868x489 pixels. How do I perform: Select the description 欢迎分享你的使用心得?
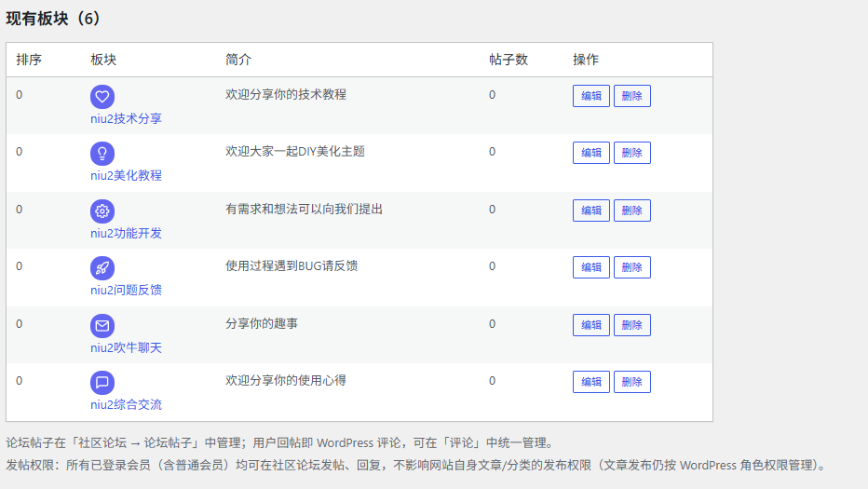[x=286, y=381]
